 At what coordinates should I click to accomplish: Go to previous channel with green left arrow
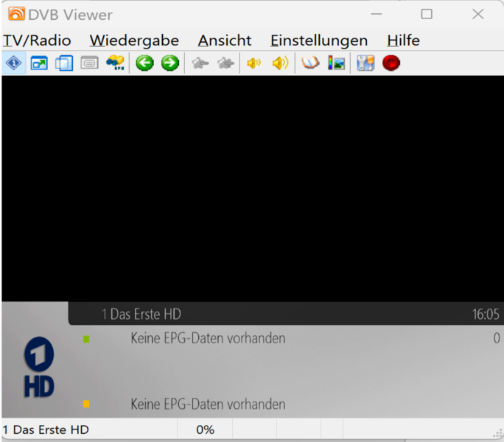(x=144, y=63)
